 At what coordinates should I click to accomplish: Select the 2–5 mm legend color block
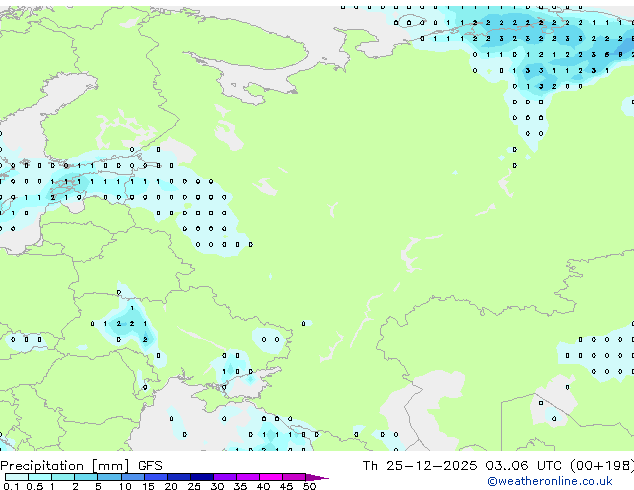click(x=86, y=477)
